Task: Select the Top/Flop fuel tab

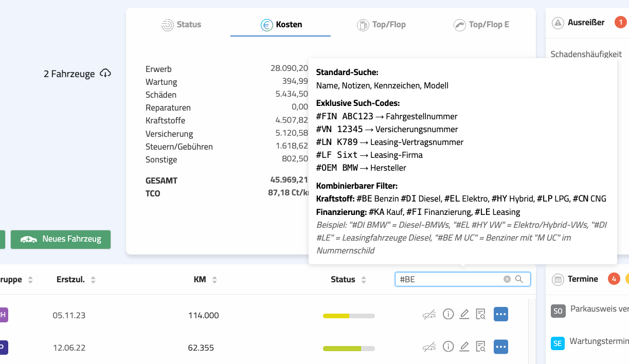Action: pyautogui.click(x=381, y=25)
